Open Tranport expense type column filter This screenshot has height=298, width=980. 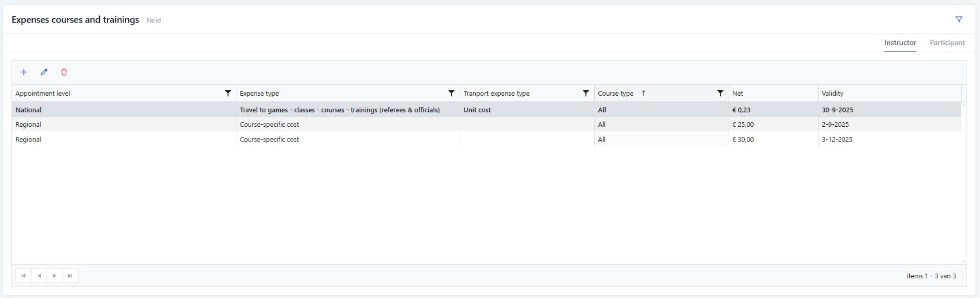pos(586,93)
